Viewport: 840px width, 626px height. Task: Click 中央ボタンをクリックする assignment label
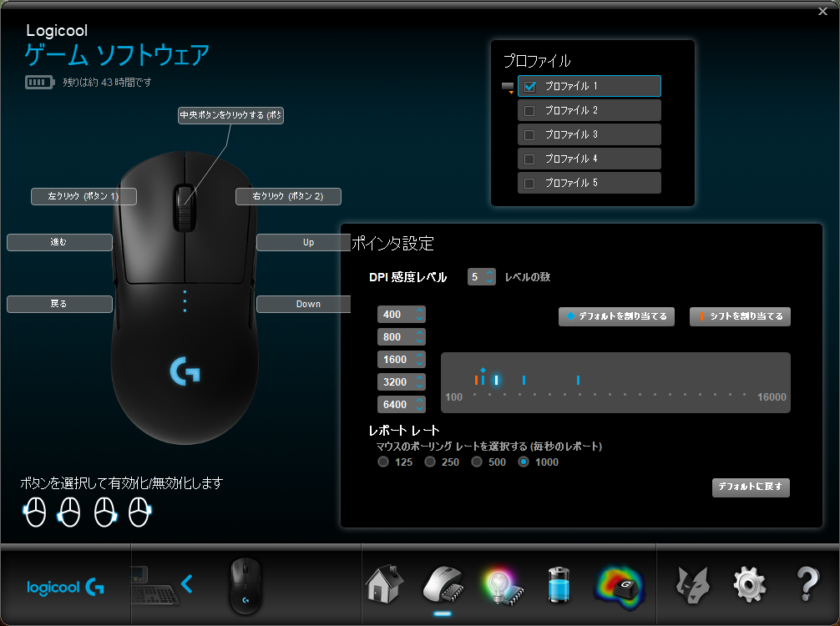230,115
